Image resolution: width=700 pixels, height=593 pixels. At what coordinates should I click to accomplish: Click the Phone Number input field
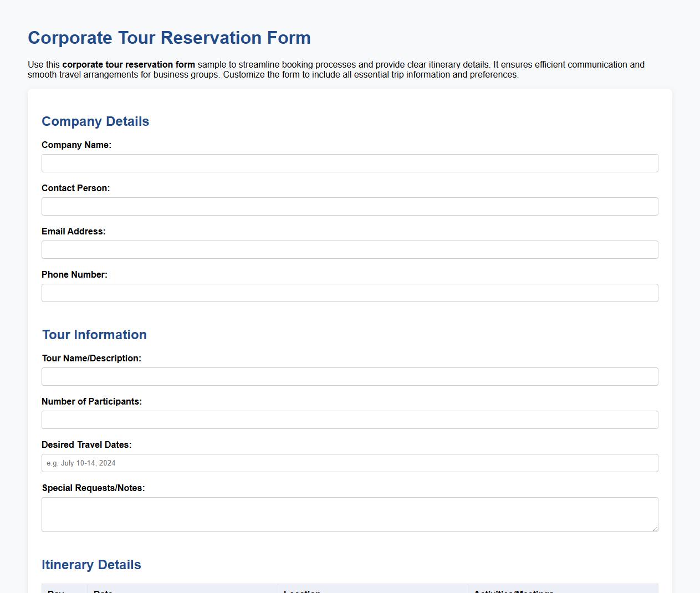(x=350, y=293)
